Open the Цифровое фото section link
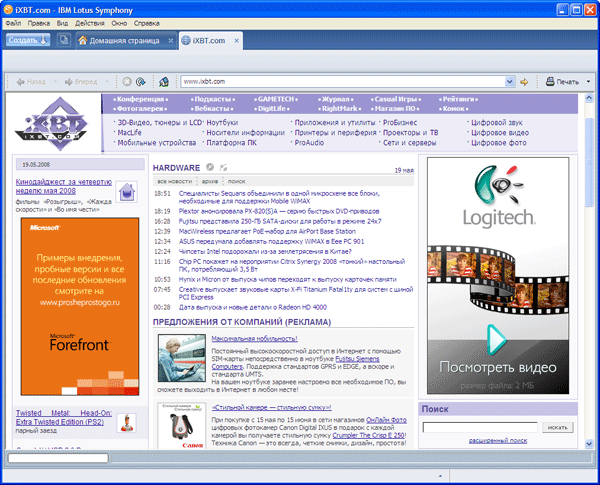 (x=499, y=143)
